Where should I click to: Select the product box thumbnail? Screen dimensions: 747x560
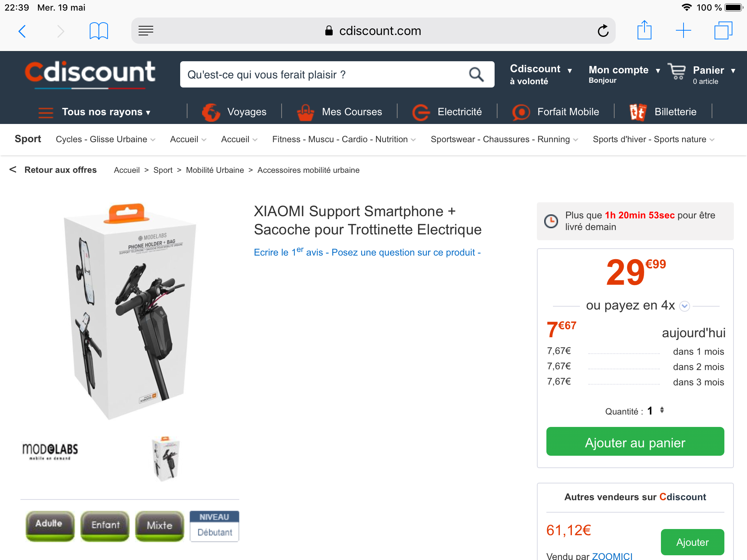[166, 458]
